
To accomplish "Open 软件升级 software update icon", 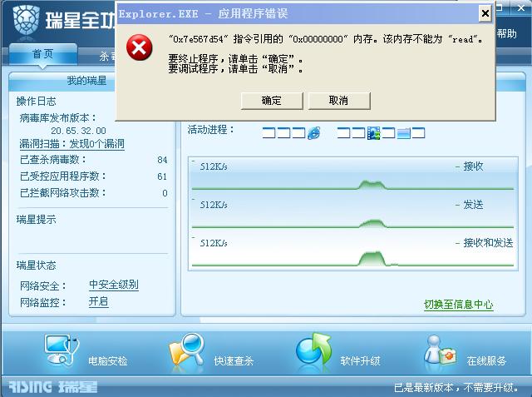I will point(313,349).
